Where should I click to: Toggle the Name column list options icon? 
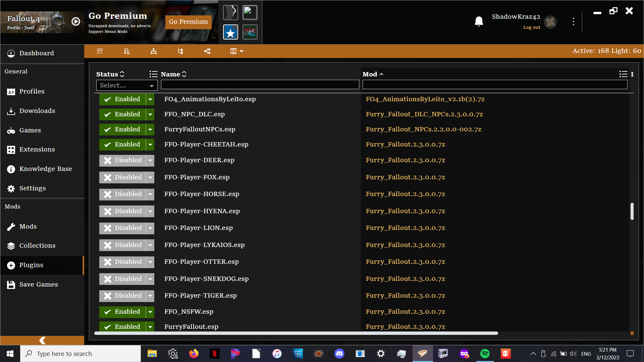(153, 74)
